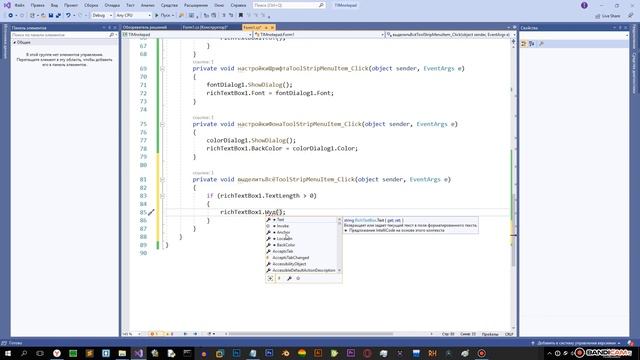
Task: Toggle events filter in IntelliSense footer
Action: pyautogui.click(x=279, y=278)
